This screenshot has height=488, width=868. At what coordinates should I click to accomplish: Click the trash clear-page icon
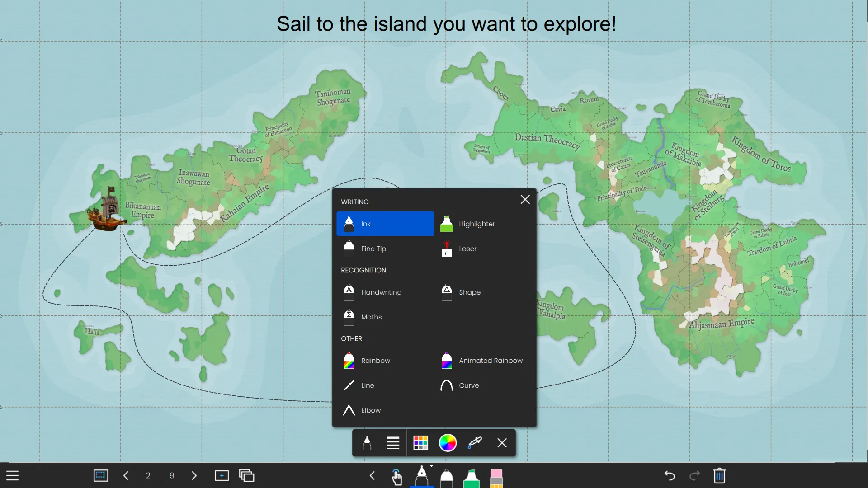point(719,476)
